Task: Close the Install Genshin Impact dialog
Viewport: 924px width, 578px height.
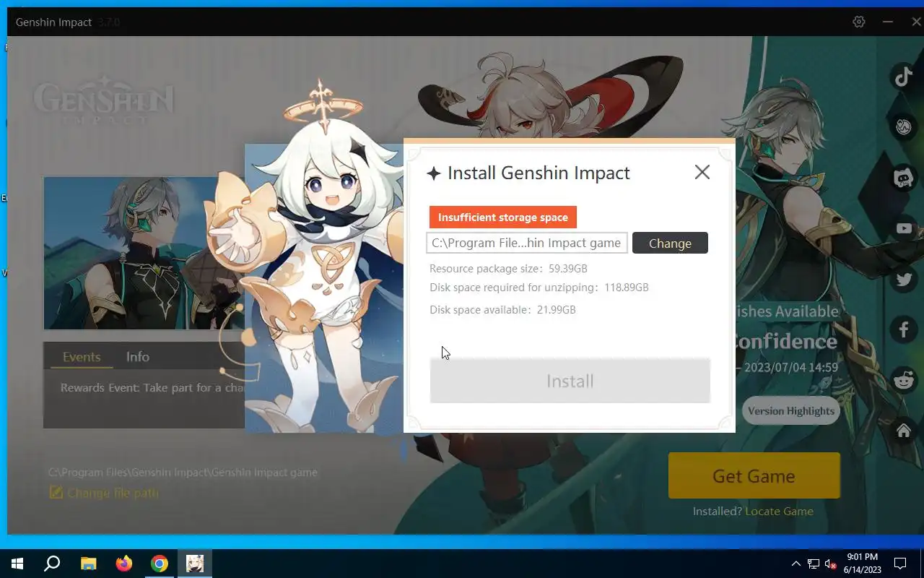Action: 702,172
